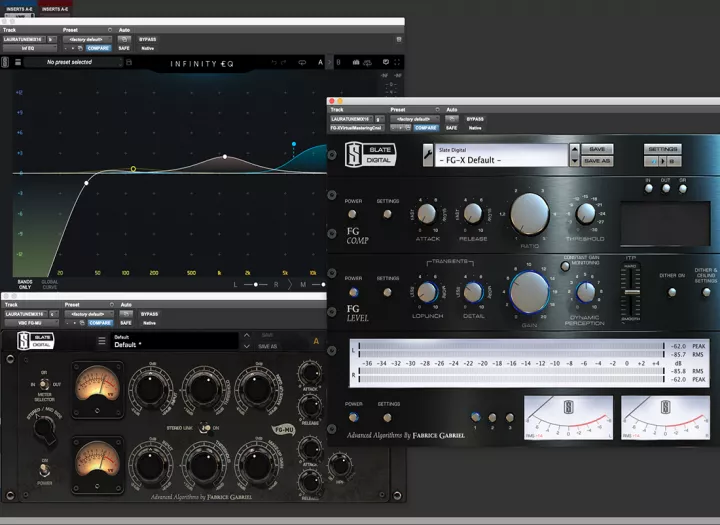Screen dimensions: 720x525
Task: Toggle FG Comp SETTINGS switch
Action: [387, 214]
